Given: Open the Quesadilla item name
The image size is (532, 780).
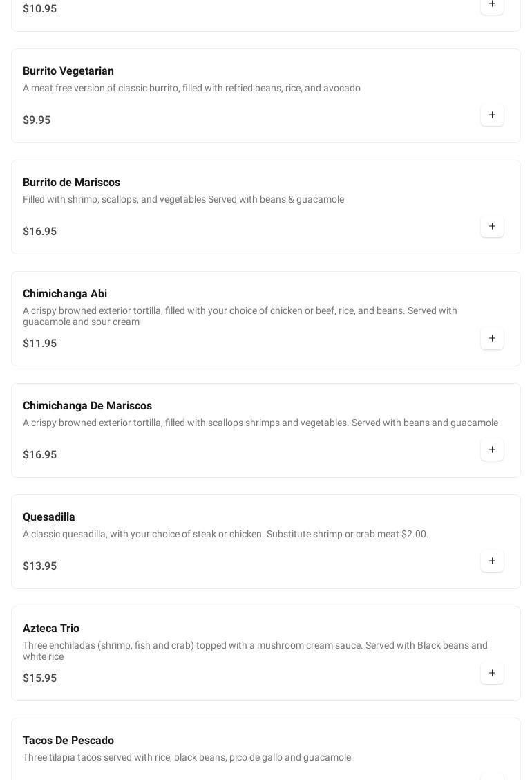Looking at the screenshot, I should (x=49, y=517).
